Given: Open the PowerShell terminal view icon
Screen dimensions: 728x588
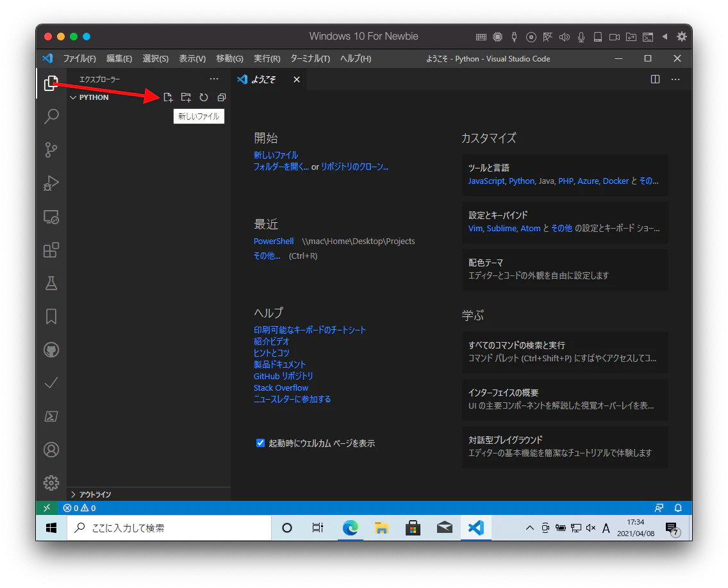Looking at the screenshot, I should (x=51, y=416).
